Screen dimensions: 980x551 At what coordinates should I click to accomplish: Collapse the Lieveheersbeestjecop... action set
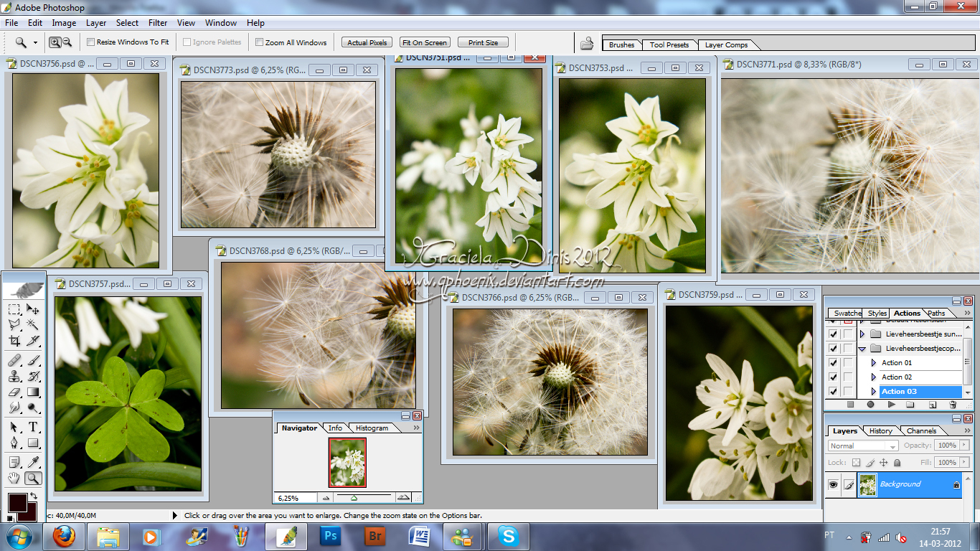(x=862, y=349)
